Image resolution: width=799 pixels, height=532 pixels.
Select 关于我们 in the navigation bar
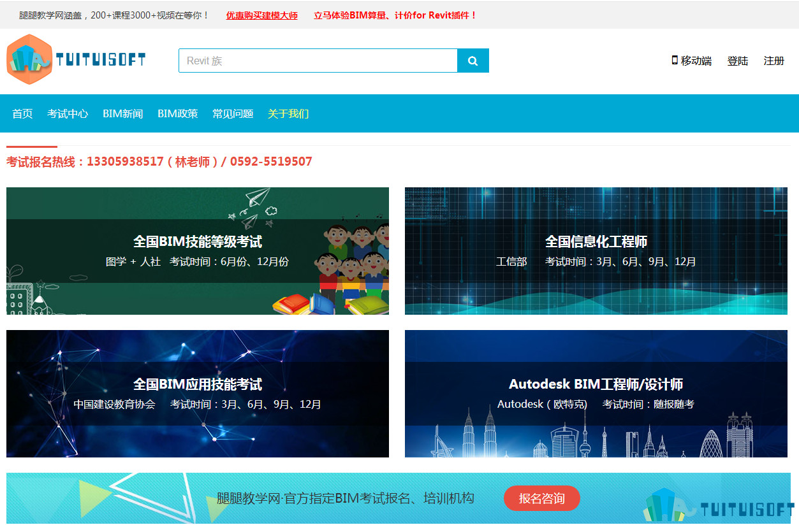pyautogui.click(x=288, y=113)
